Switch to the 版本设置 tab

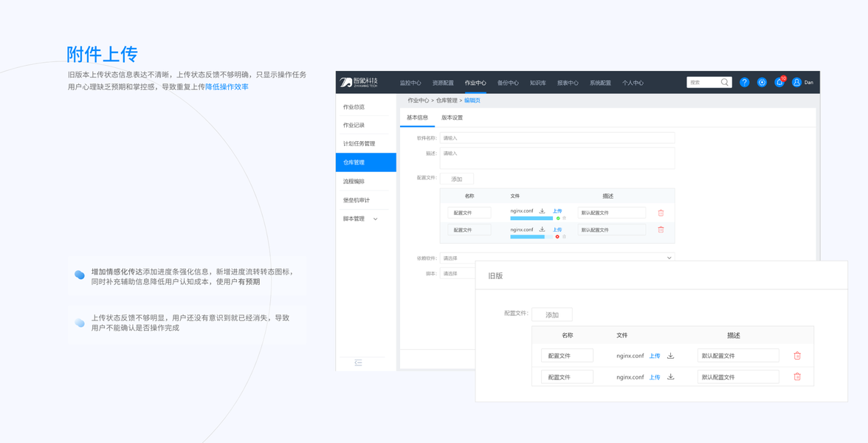pos(452,117)
